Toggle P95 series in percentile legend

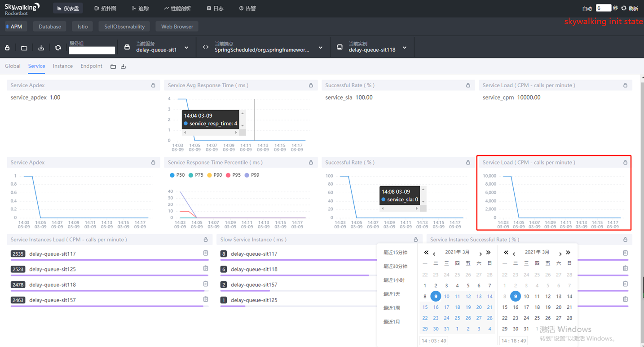[234, 175]
